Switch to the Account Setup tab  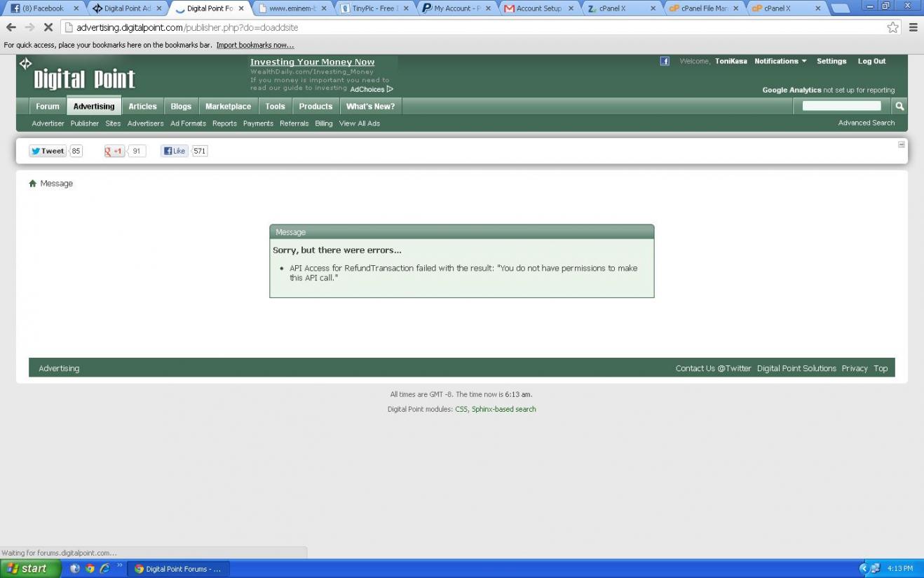click(x=539, y=8)
